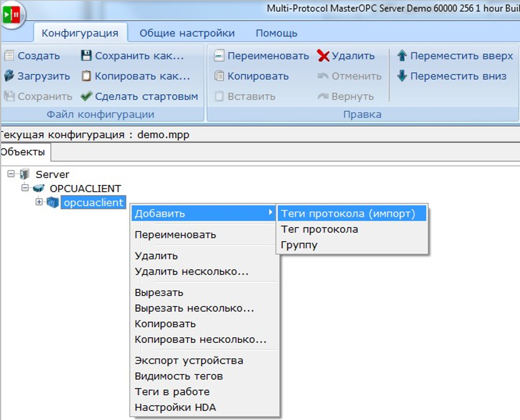Screen dimensions: 520x420
Task: Choose Экспорт устройства in context menu
Action: coord(189,360)
